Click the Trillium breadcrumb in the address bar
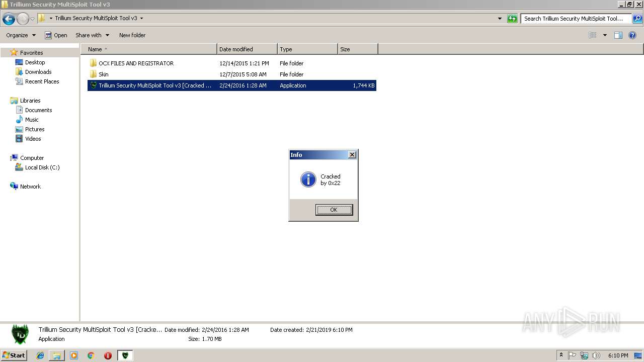This screenshot has width=644, height=362. (96, 19)
